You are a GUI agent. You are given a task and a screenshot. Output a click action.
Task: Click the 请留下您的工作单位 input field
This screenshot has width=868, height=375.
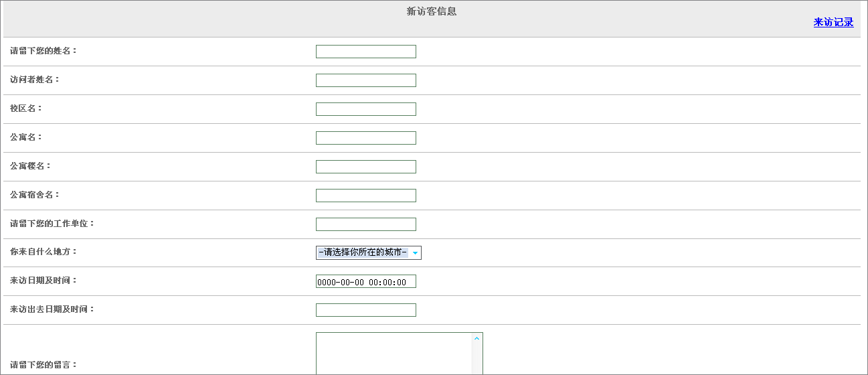(x=366, y=224)
